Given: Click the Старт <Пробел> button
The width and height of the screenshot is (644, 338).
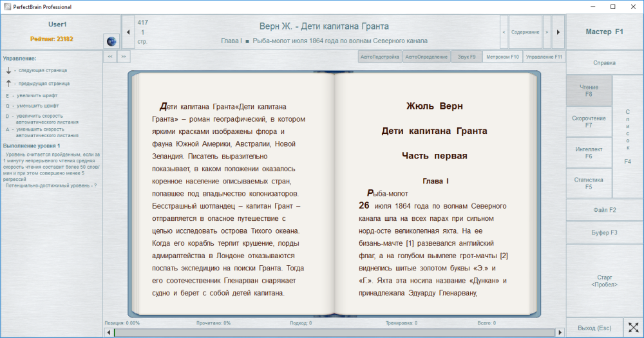Looking at the screenshot, I should coord(604,281).
